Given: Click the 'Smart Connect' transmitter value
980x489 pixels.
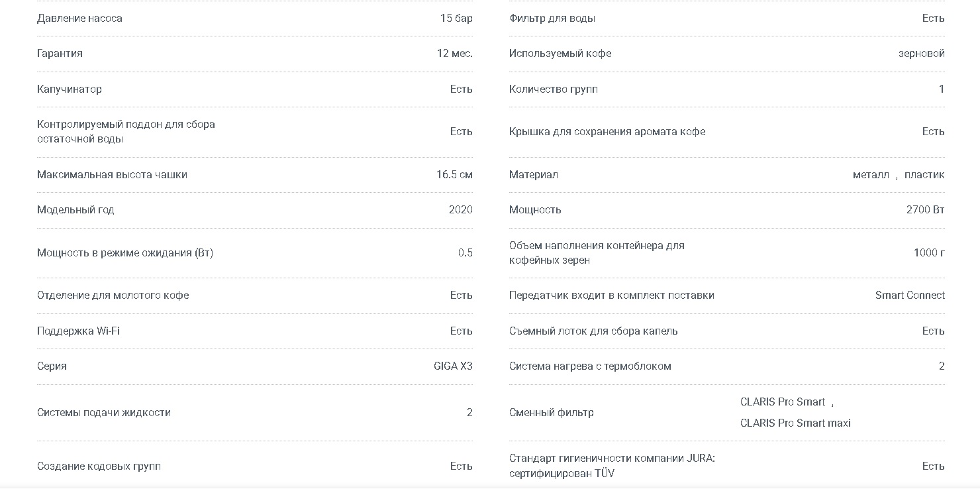Looking at the screenshot, I should [x=910, y=296].
